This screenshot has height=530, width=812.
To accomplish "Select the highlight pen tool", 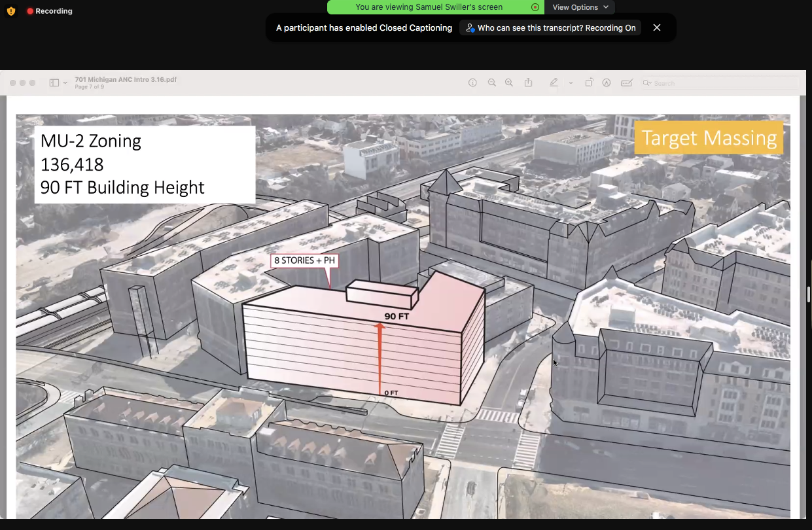I will (x=554, y=83).
